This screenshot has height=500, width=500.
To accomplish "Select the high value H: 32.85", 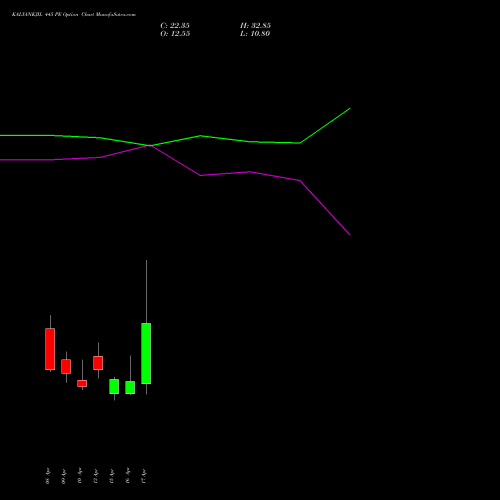I will point(255,26).
